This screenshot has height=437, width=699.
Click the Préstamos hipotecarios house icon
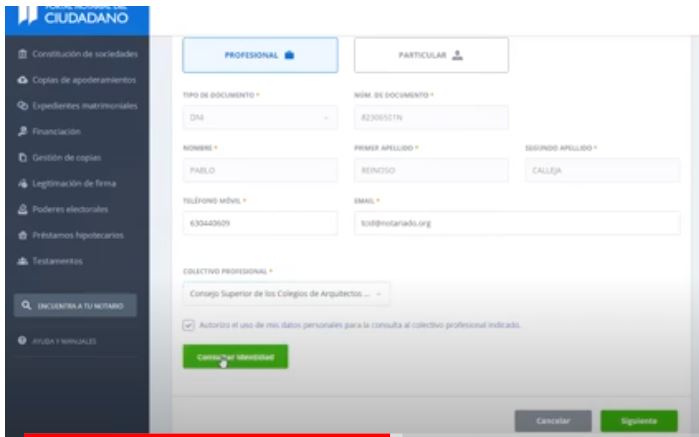(x=22, y=236)
